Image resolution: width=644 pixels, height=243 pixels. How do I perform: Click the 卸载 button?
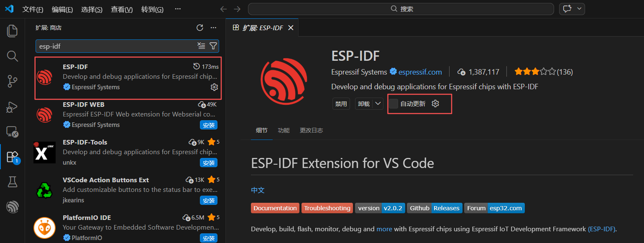point(364,104)
